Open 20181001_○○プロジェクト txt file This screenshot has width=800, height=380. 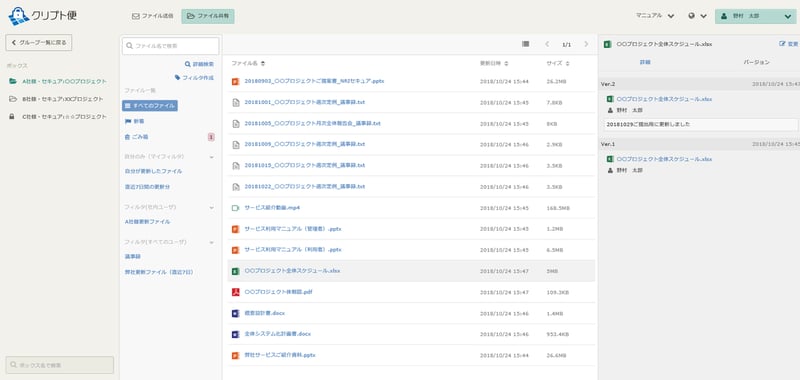tap(305, 102)
